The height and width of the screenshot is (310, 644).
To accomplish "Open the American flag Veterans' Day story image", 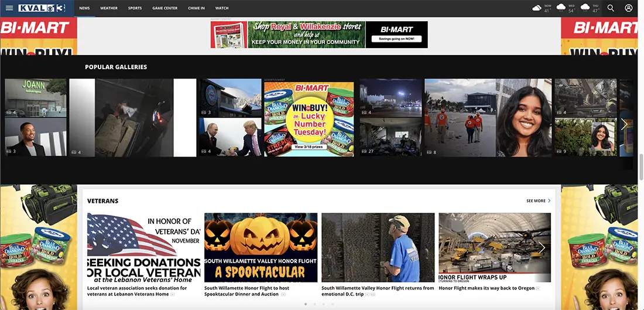I will coord(144,247).
